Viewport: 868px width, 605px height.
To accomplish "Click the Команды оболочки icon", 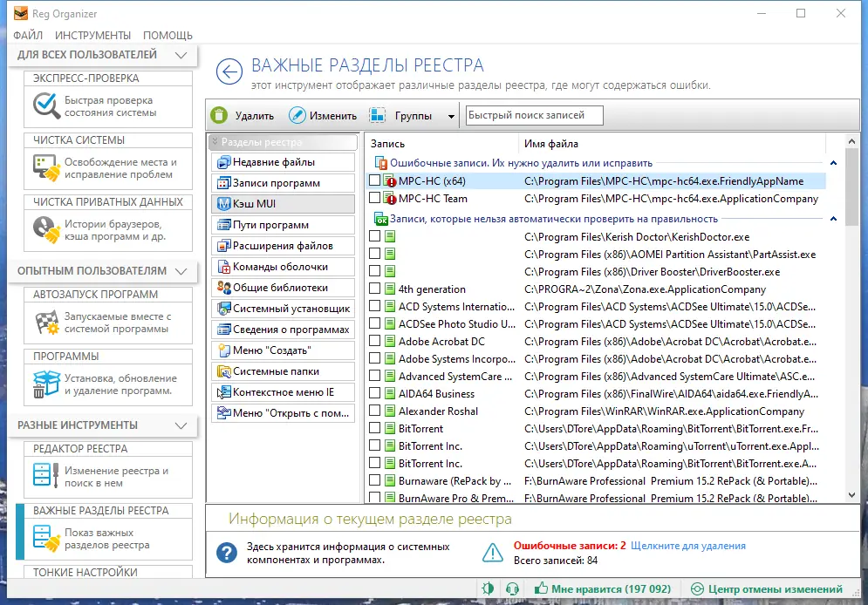I will 223,267.
